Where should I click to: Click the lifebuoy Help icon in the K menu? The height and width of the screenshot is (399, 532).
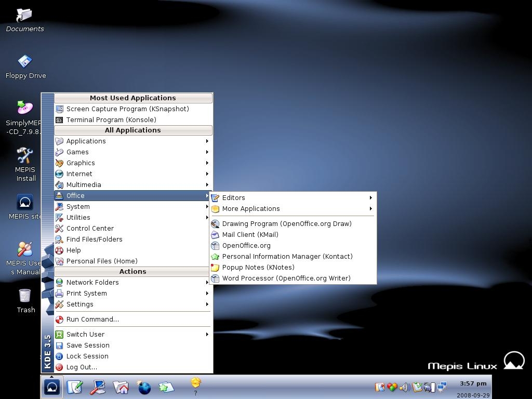click(x=59, y=250)
